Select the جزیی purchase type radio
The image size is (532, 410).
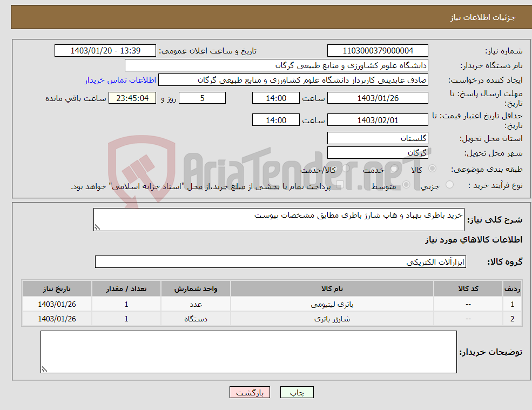click(x=449, y=185)
